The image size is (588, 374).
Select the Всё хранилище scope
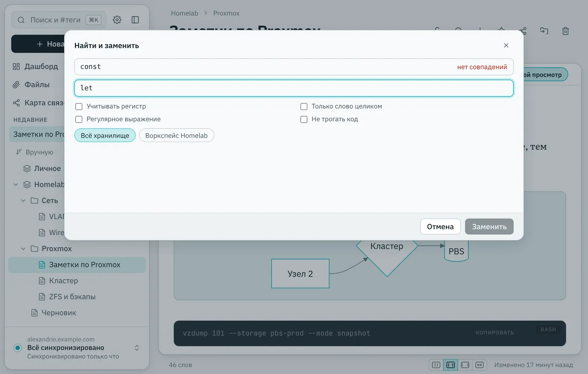tap(105, 136)
